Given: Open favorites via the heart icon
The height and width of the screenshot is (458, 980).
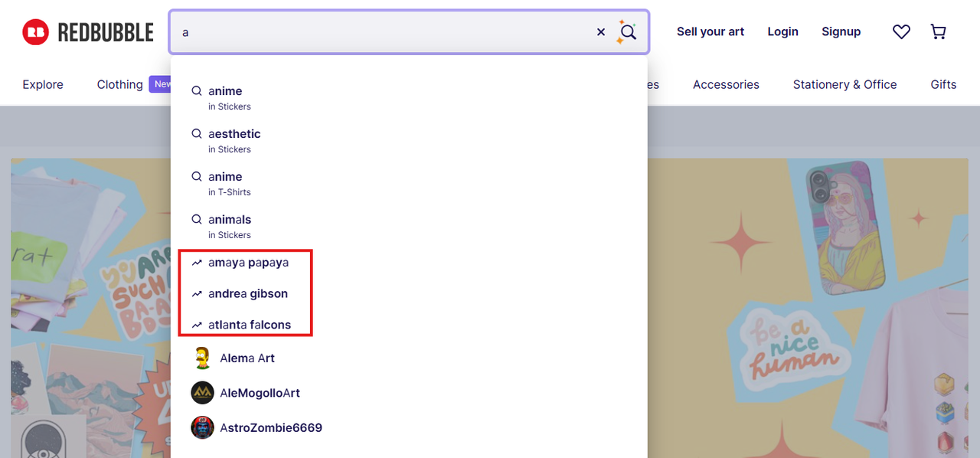Looking at the screenshot, I should coord(901,31).
